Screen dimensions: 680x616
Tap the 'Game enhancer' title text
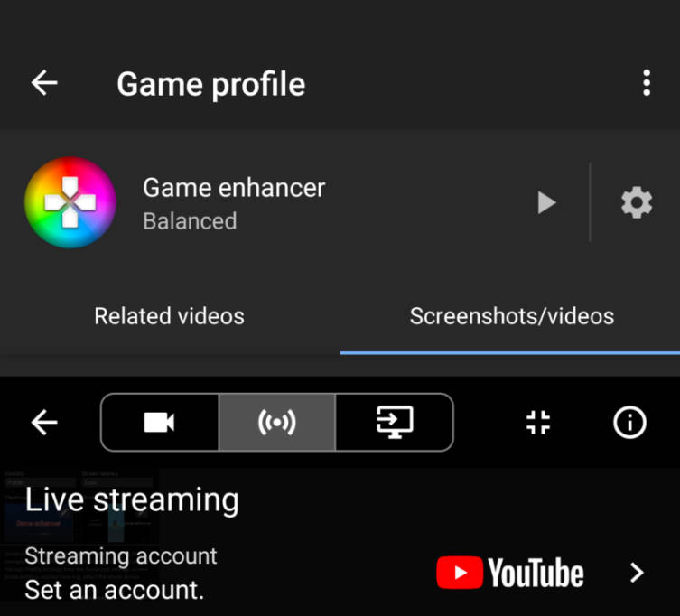(234, 188)
